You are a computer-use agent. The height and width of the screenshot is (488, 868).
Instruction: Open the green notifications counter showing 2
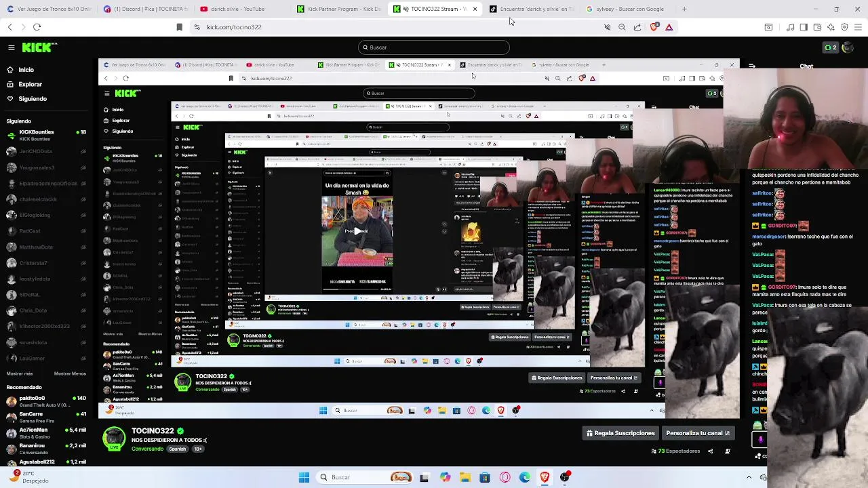click(x=830, y=47)
